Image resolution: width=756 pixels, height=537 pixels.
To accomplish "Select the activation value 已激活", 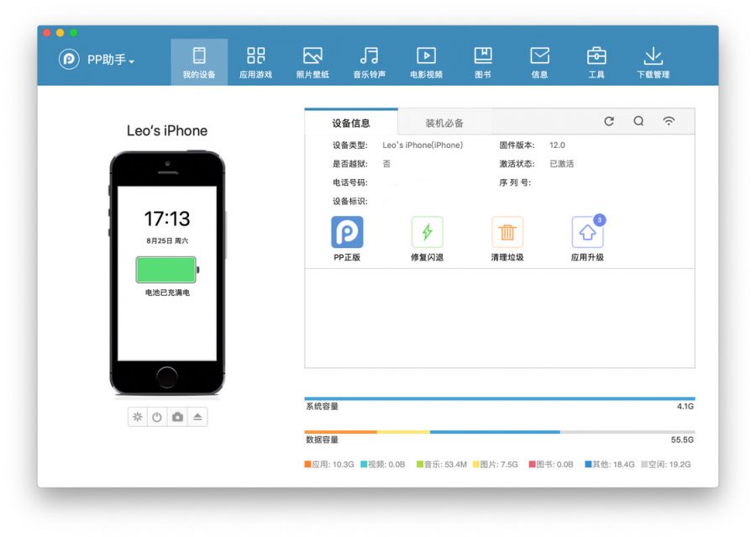I will point(562,164).
